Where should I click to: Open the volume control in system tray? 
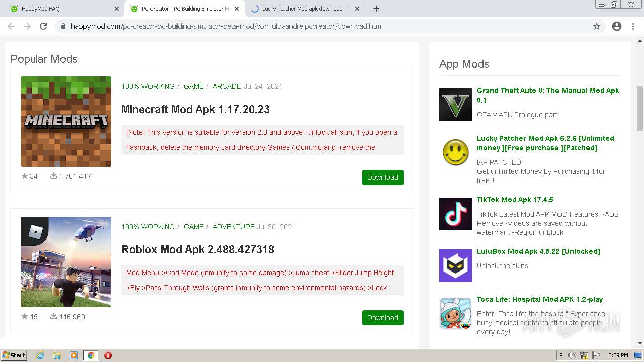pyautogui.click(x=572, y=355)
